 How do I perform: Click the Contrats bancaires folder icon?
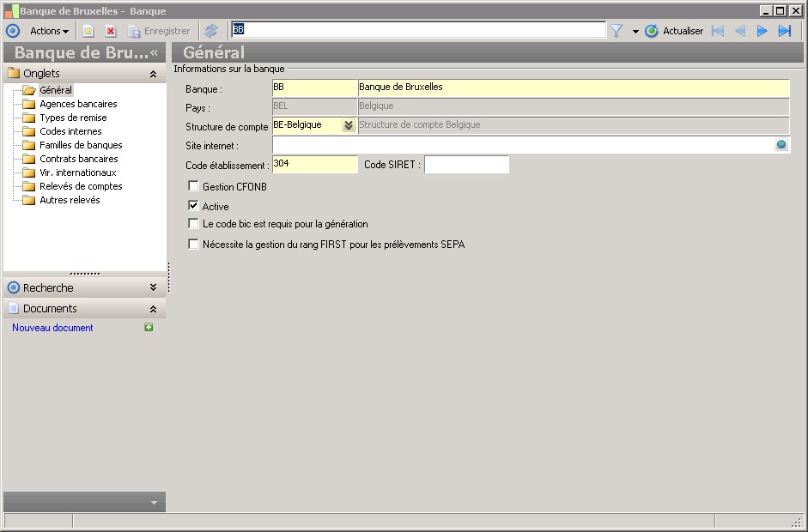tap(29, 159)
